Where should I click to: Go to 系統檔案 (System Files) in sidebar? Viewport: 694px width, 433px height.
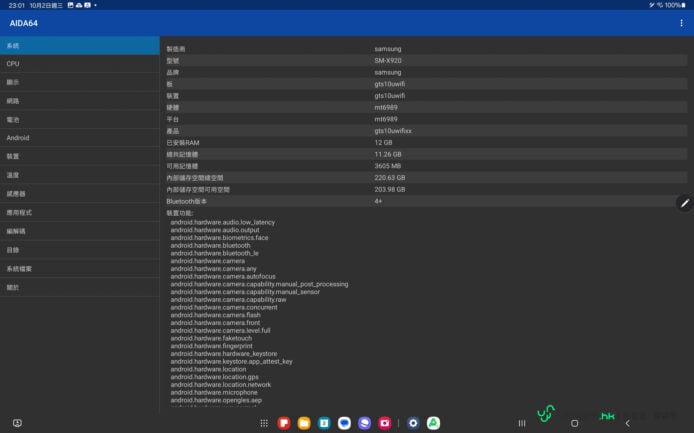(x=80, y=268)
